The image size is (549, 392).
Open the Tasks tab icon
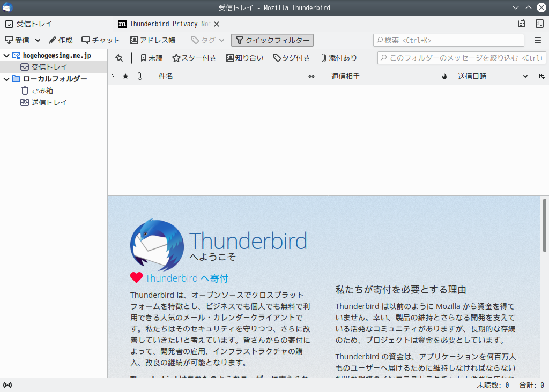pos(539,24)
